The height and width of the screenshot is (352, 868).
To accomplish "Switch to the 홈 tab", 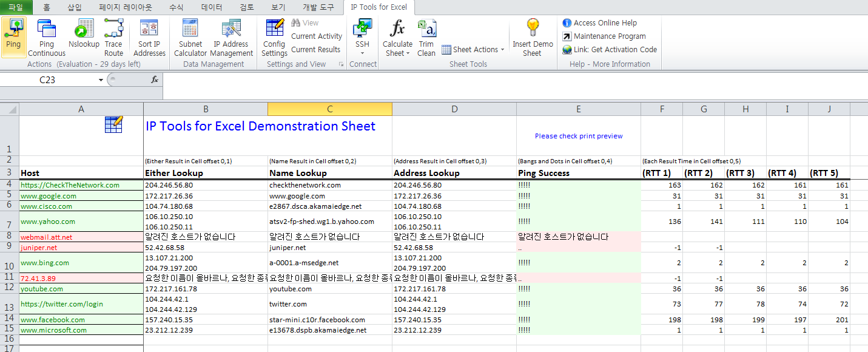I will coord(47,7).
